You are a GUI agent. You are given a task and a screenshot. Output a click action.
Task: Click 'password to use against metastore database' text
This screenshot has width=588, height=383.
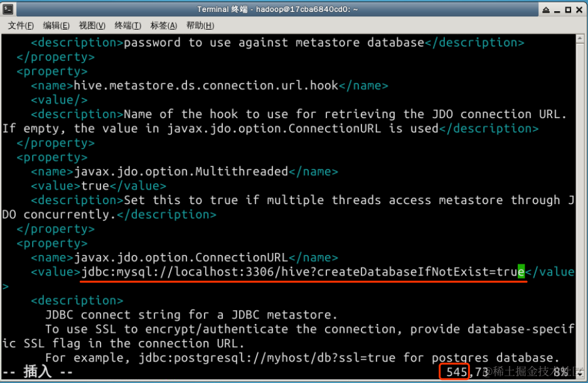tap(274, 43)
